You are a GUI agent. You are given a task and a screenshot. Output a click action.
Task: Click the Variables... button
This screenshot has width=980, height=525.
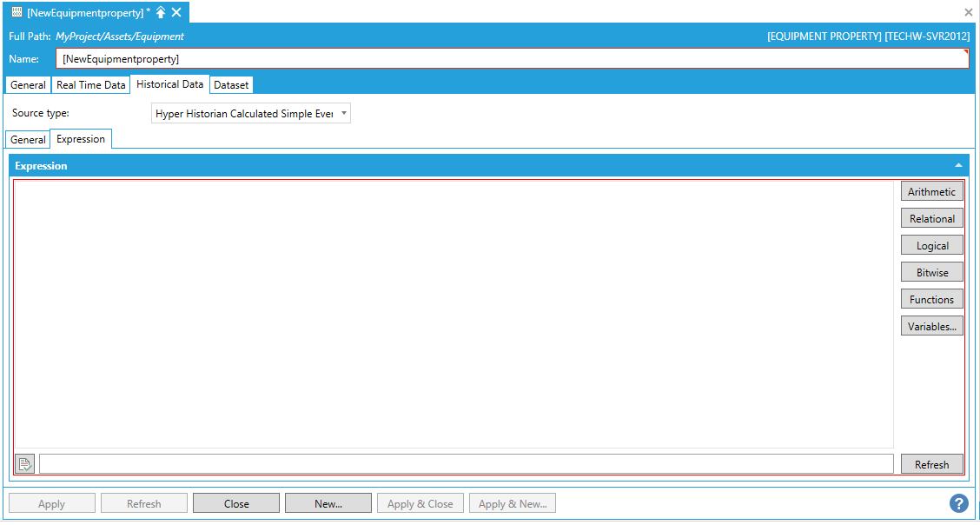coord(931,327)
